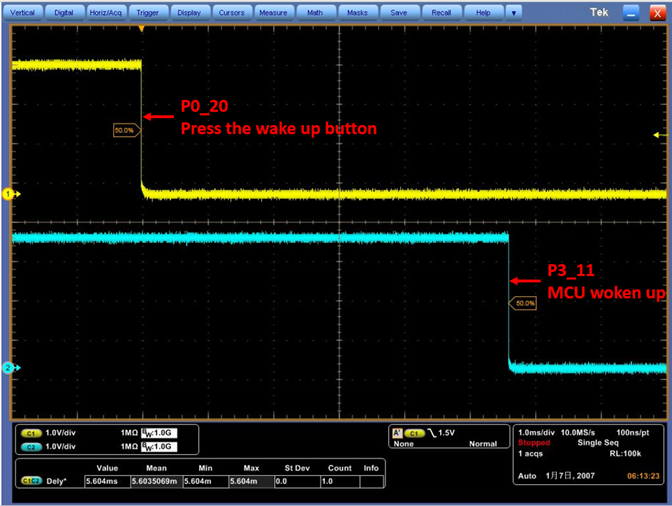Open the Digital menu
Screen dimensions: 672x506
click(x=64, y=13)
